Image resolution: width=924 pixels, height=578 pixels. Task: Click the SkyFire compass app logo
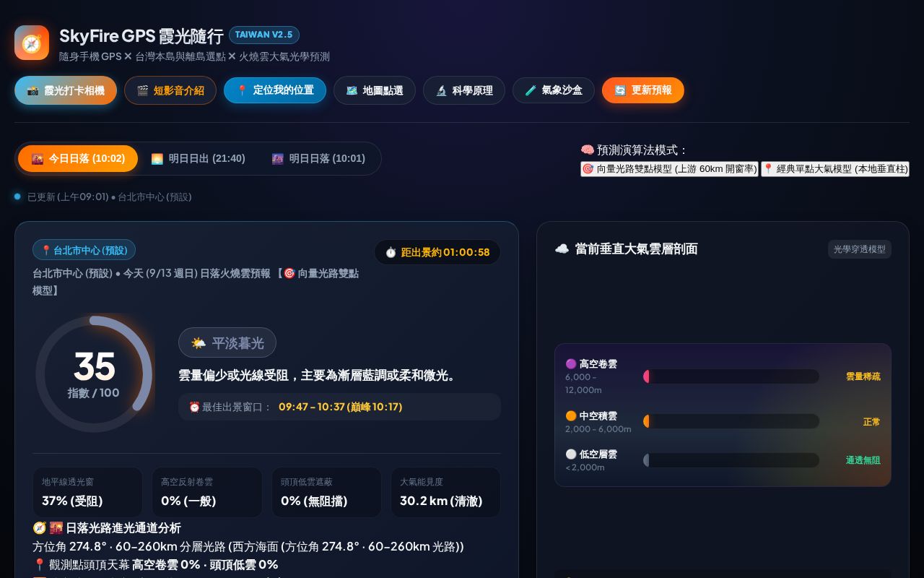32,43
